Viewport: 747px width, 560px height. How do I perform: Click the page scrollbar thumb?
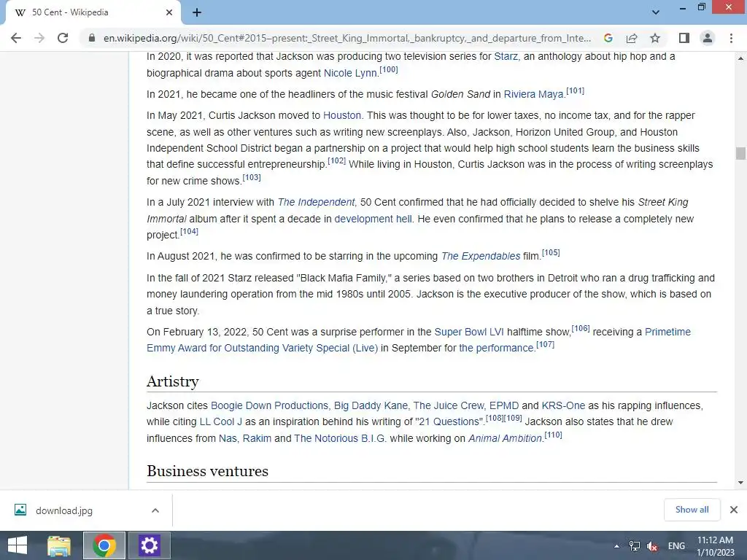pyautogui.click(x=740, y=153)
